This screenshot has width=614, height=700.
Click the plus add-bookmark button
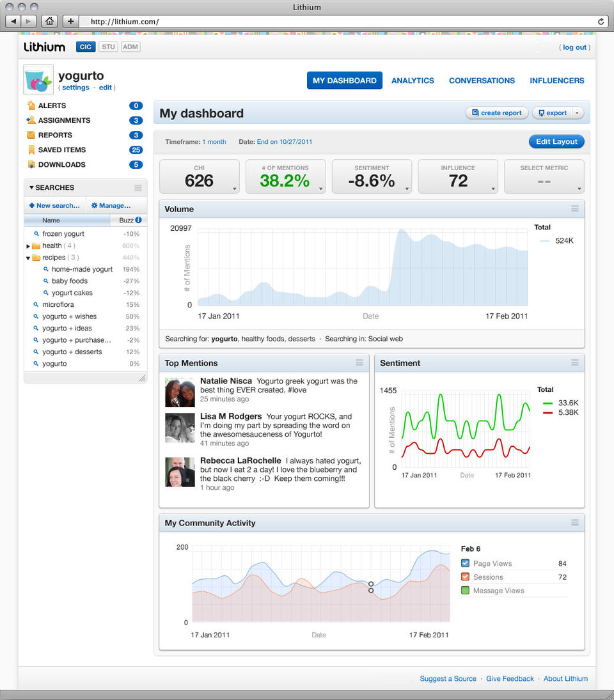tap(70, 21)
